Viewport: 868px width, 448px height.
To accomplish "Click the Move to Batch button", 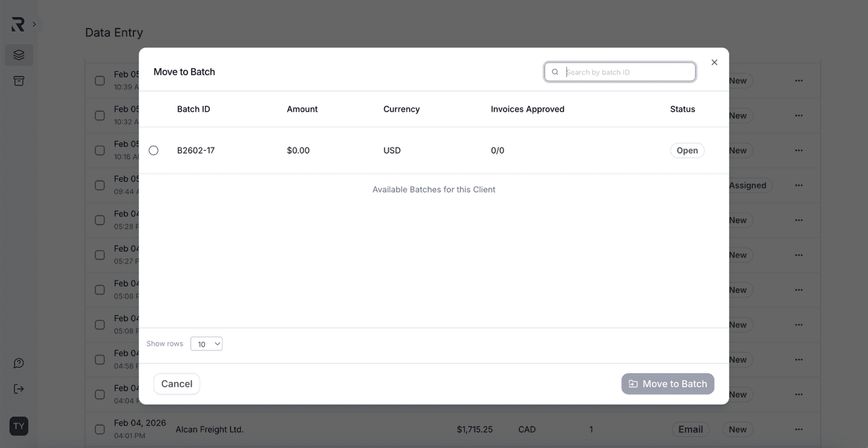I will click(x=667, y=384).
